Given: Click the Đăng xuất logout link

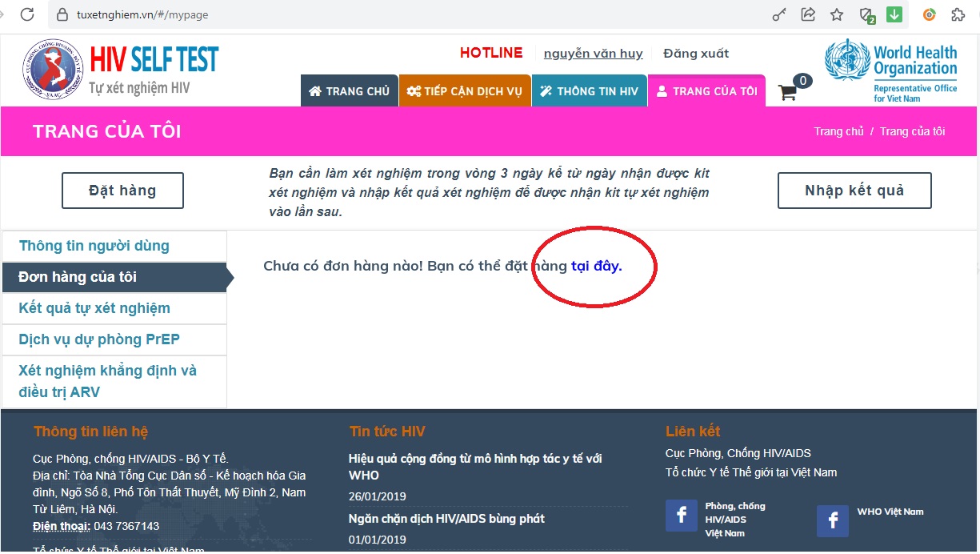Looking at the screenshot, I should (695, 54).
